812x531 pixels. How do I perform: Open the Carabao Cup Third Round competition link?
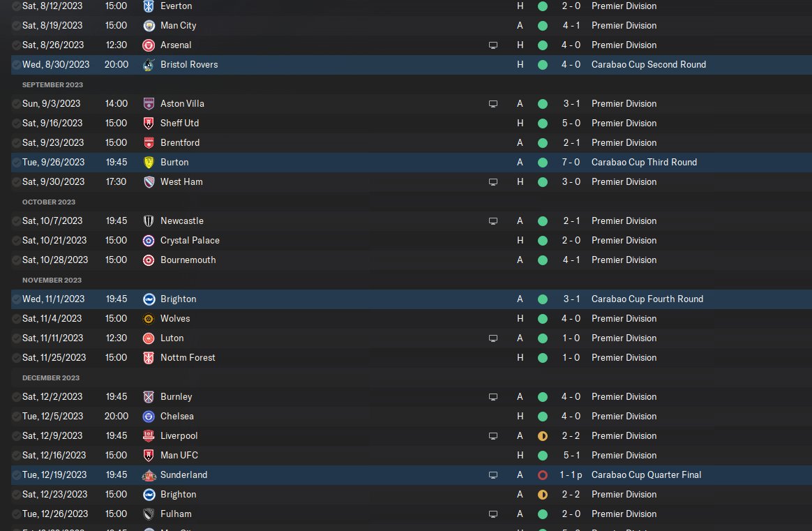644,162
